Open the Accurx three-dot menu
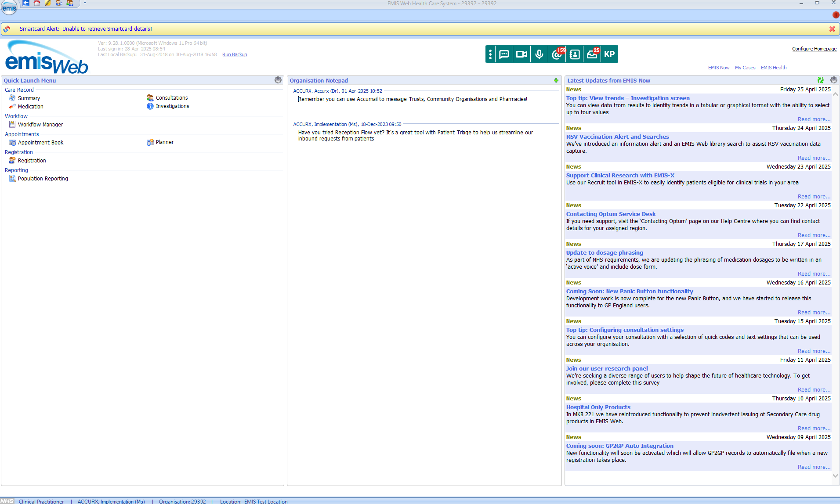The image size is (840, 504). pos(490,54)
